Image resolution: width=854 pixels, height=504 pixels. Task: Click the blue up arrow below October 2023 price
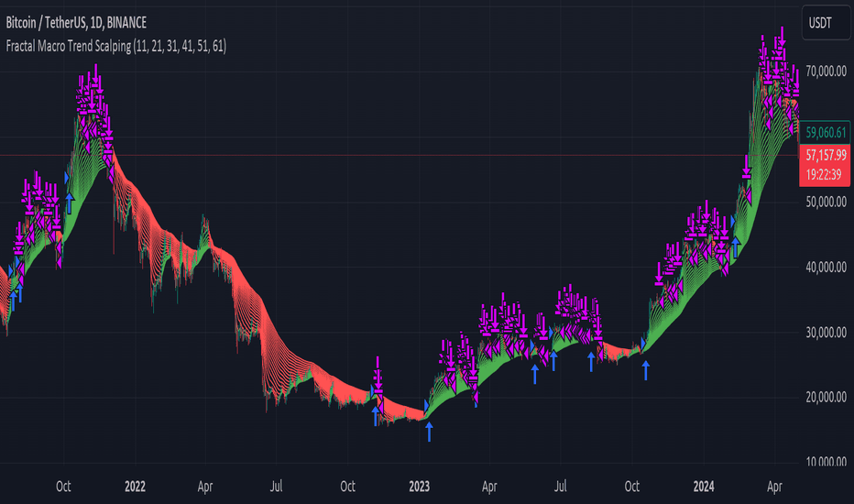645,370
